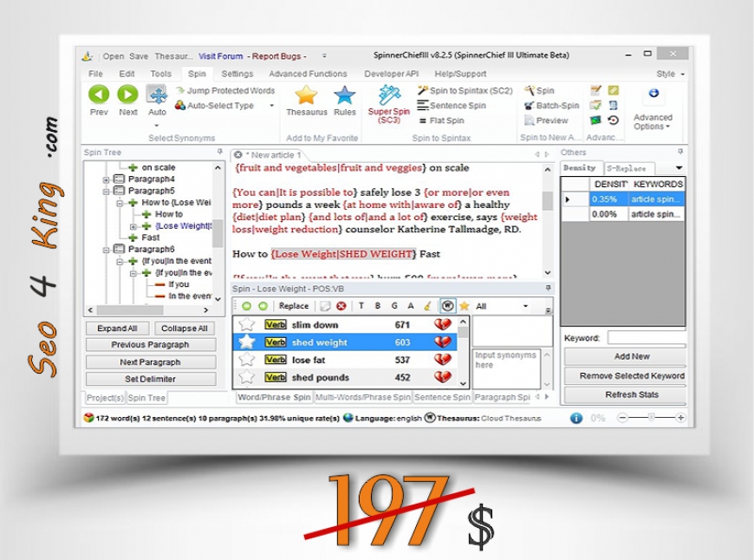Open the Advanced Options dropdown
Viewport: 754px width, 560px height.
[653, 121]
